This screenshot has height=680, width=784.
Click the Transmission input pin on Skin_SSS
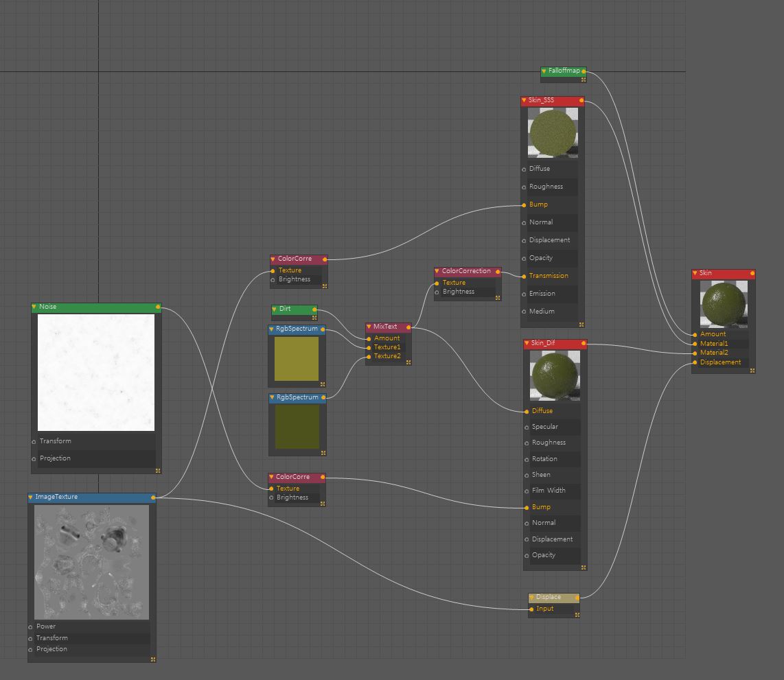524,277
